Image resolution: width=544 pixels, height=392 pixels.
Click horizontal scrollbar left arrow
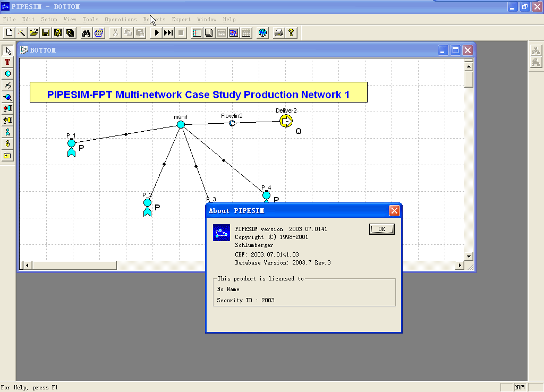[x=28, y=266]
